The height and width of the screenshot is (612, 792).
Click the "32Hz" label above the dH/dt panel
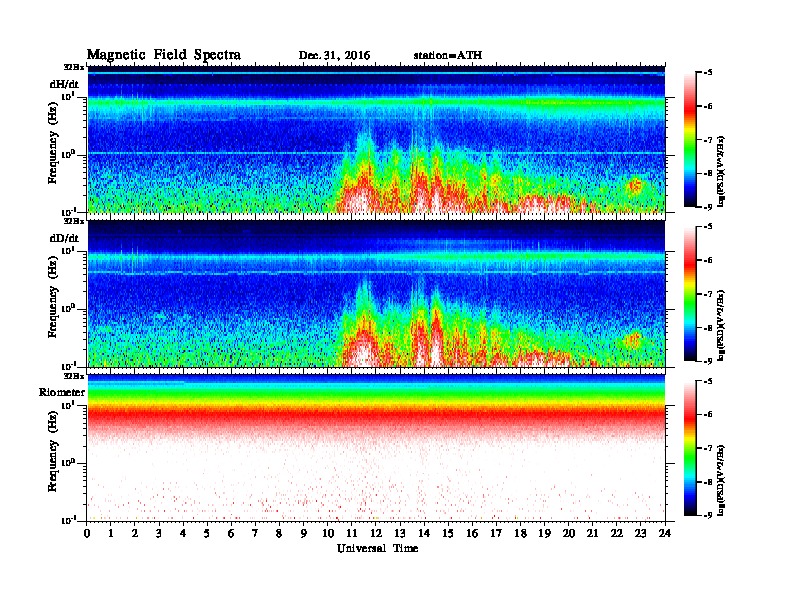point(74,67)
